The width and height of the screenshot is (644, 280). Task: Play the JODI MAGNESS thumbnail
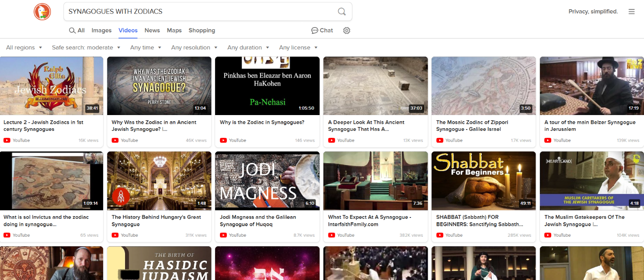[x=267, y=181]
